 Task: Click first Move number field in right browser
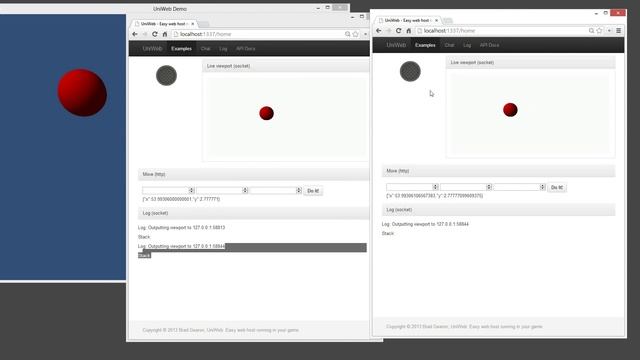tap(412, 187)
